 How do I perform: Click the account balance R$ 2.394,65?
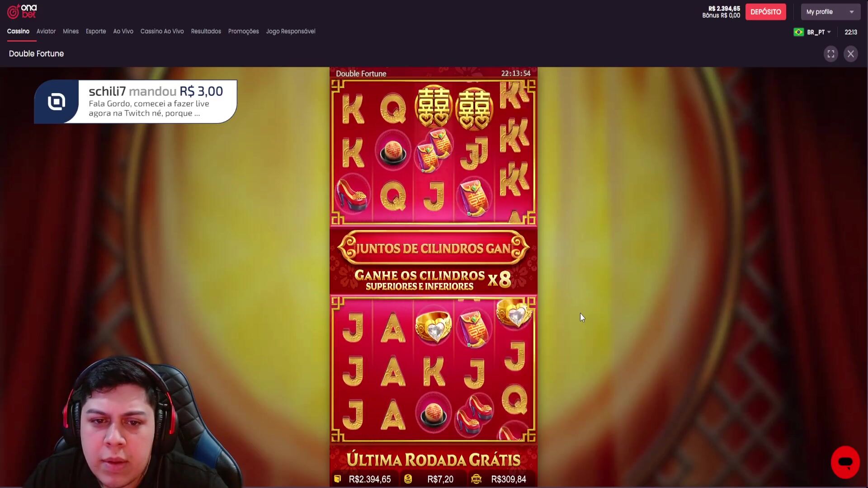click(724, 9)
